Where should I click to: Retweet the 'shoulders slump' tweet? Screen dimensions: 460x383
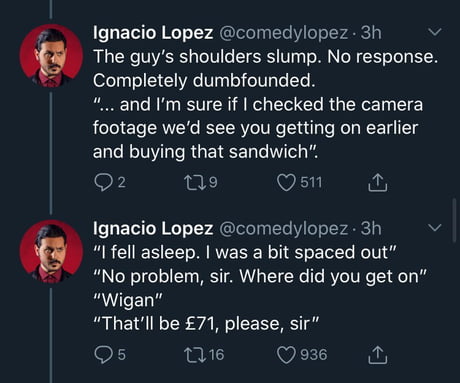click(193, 183)
